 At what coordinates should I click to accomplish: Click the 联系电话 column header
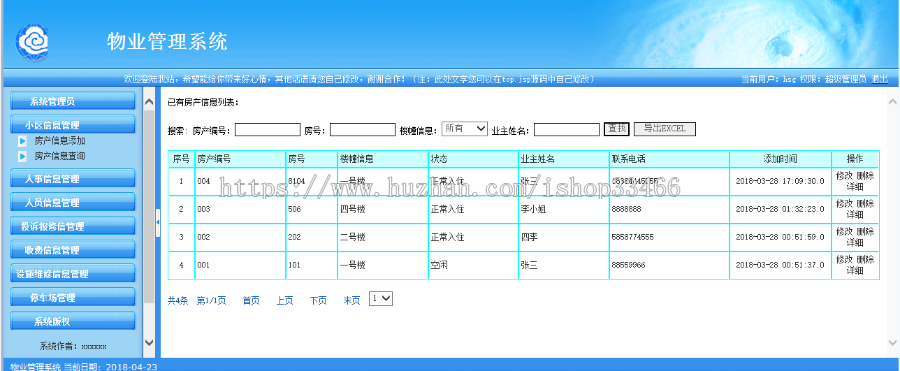[669, 159]
